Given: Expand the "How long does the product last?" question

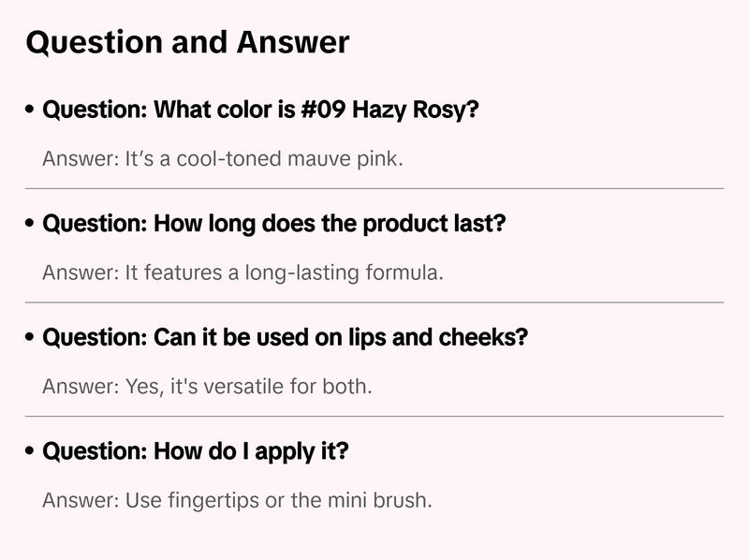Looking at the screenshot, I should coord(274,225).
